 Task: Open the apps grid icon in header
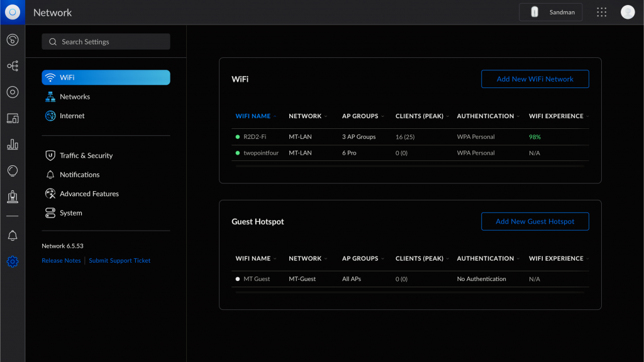602,12
